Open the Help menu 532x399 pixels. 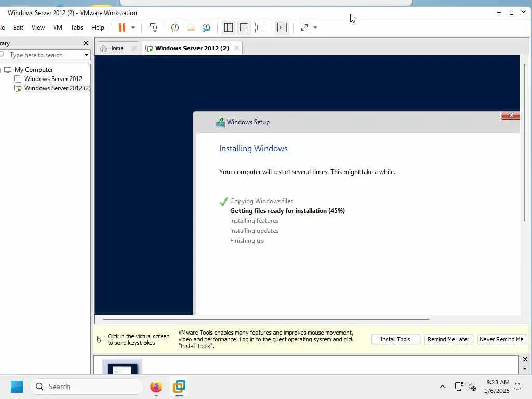click(x=98, y=28)
